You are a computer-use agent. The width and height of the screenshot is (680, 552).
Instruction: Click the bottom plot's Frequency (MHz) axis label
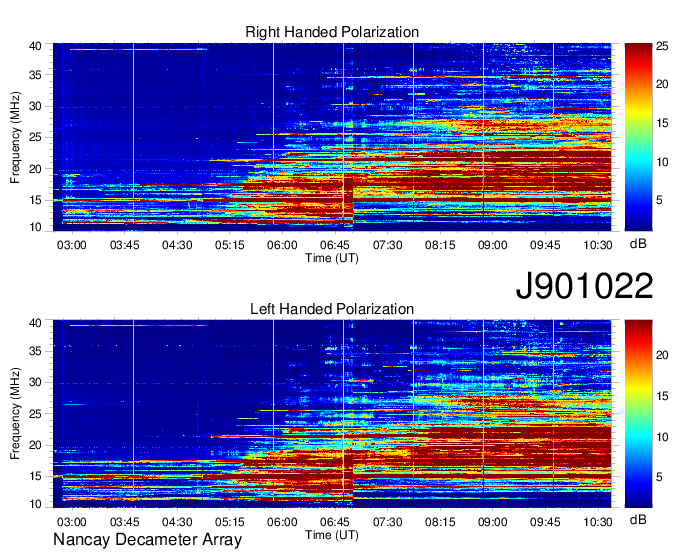point(15,414)
